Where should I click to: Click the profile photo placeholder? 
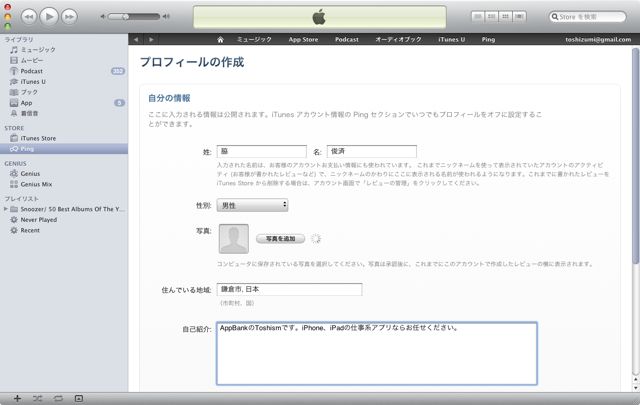(233, 239)
